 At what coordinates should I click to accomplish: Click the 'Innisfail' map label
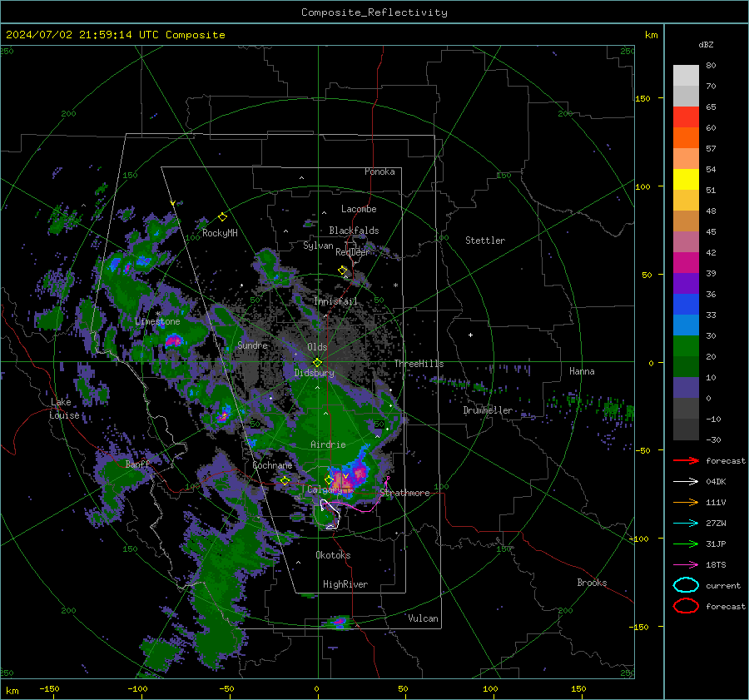(335, 301)
